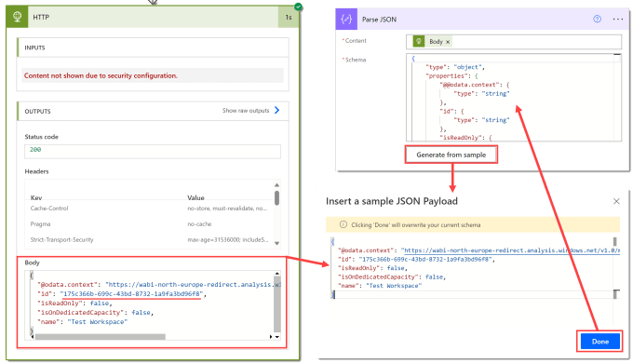The width and height of the screenshot is (633, 364).
Task: Click the Parse JSON header title
Action: point(379,20)
